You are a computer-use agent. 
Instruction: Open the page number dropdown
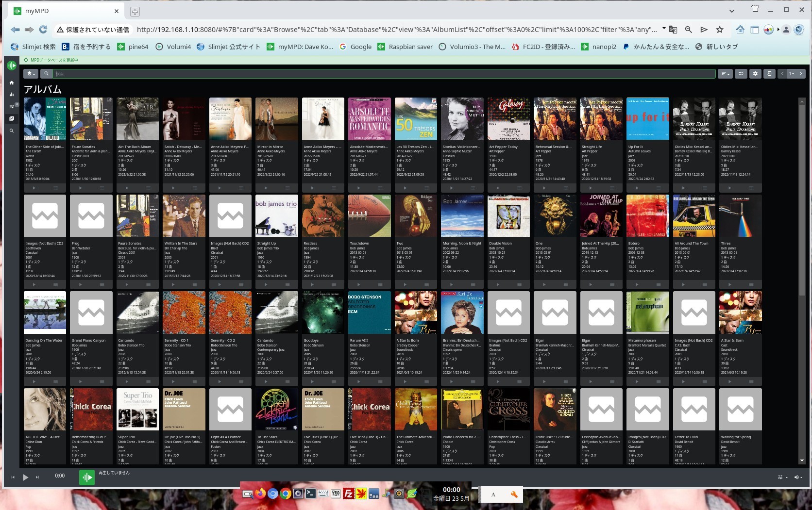pyautogui.click(x=792, y=74)
